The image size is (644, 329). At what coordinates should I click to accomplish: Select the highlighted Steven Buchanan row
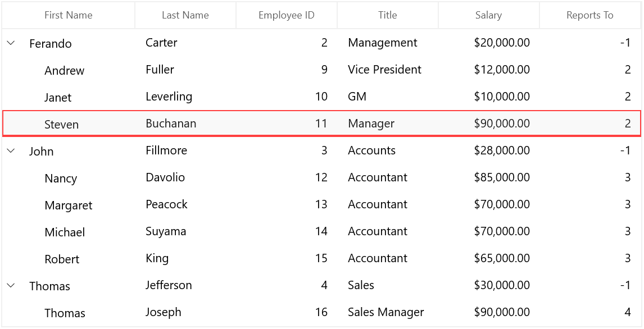(321, 124)
